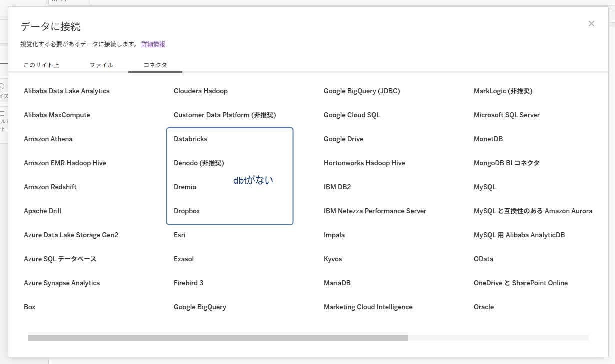Image resolution: width=615 pixels, height=364 pixels.
Task: Open the Amazon Athena connector
Action: (48, 139)
